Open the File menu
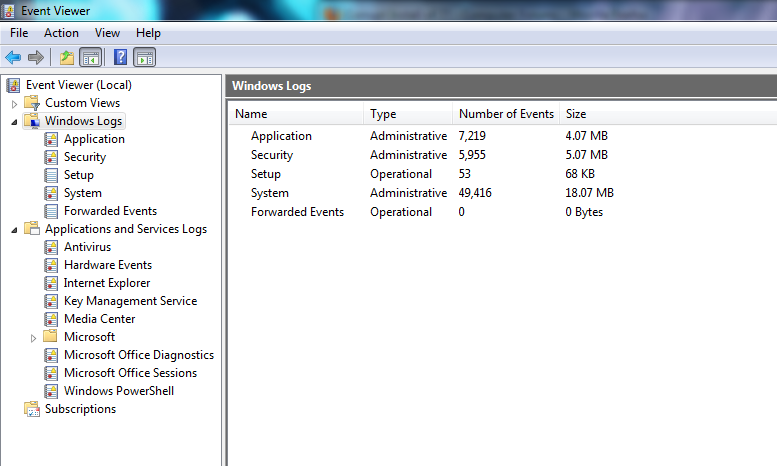777x466 pixels. (x=19, y=33)
